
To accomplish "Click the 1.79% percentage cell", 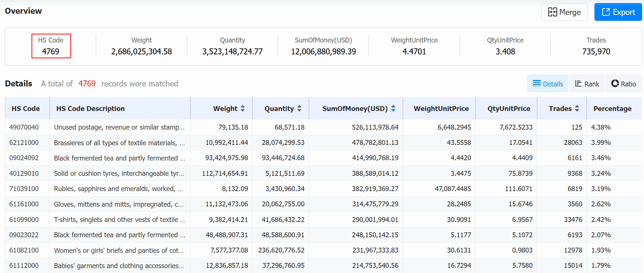I will point(601,266).
